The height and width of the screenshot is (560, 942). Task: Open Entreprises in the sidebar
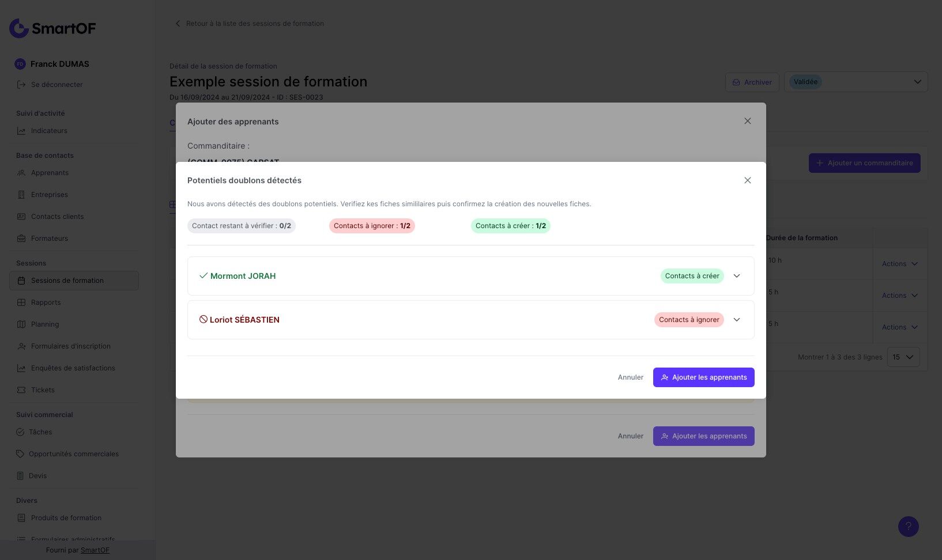(x=50, y=195)
